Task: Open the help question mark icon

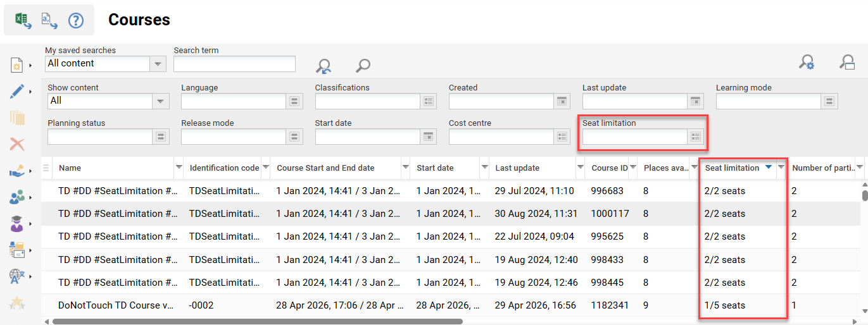Action: point(76,20)
